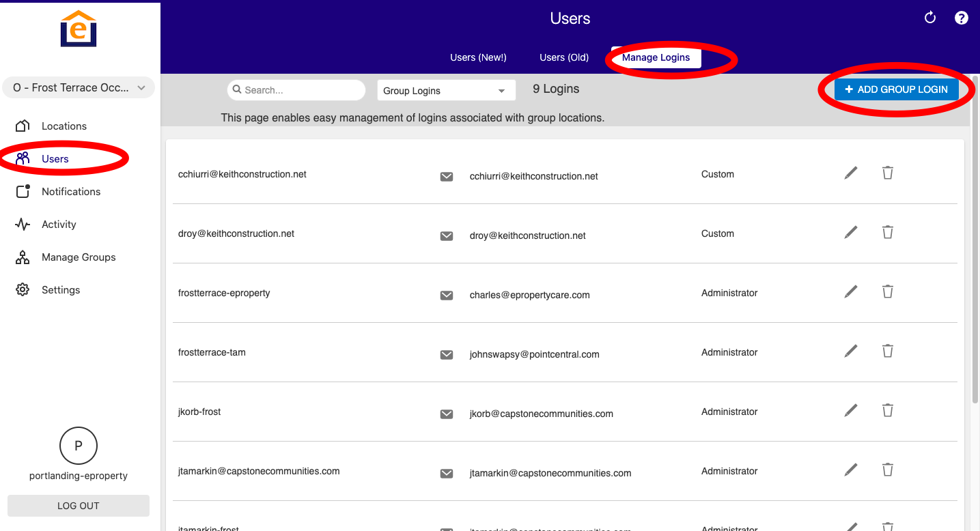Delete the frostterrace-eproperty login
Image resolution: width=980 pixels, height=531 pixels.
[x=887, y=291]
